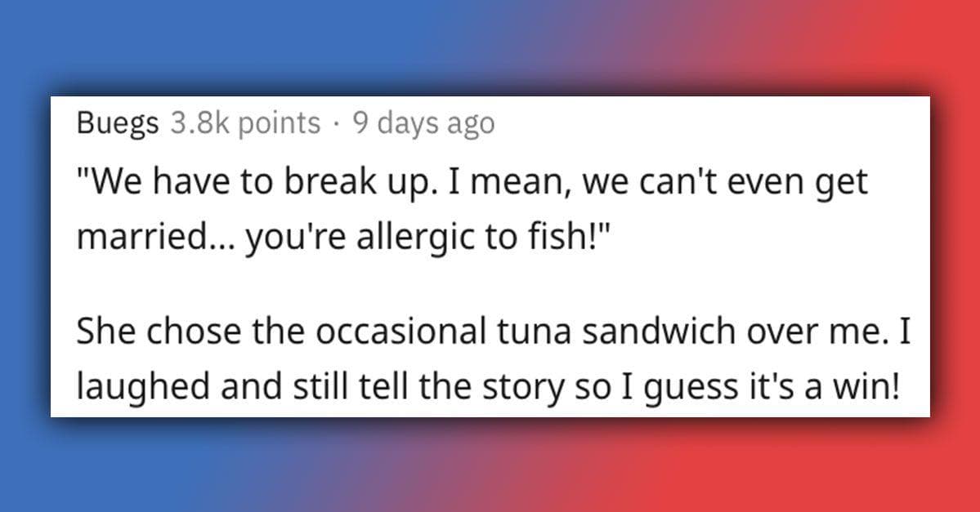This screenshot has height=512, width=980.
Task: Click the 3.8k points score
Action: 246,123
